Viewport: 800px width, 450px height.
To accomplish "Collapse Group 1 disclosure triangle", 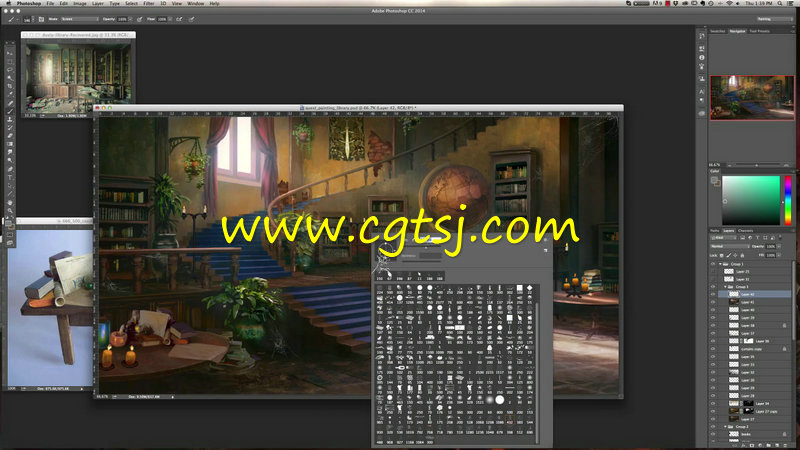I will [x=720, y=264].
